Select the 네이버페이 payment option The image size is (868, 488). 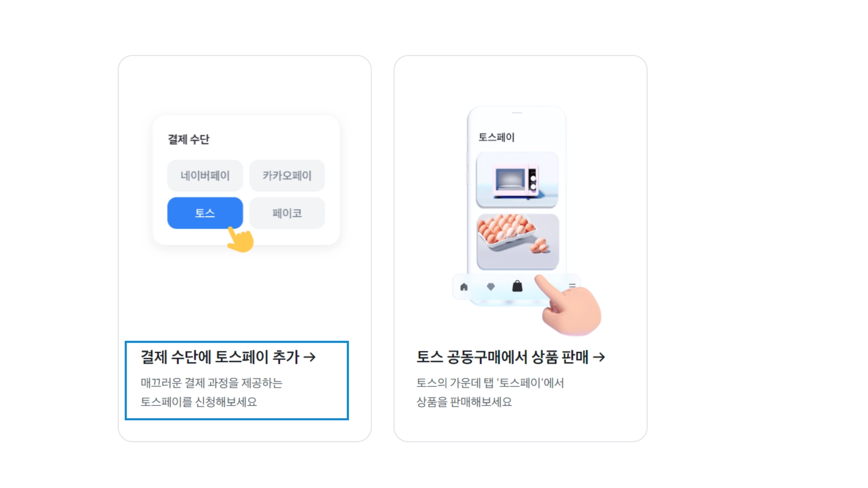click(205, 175)
